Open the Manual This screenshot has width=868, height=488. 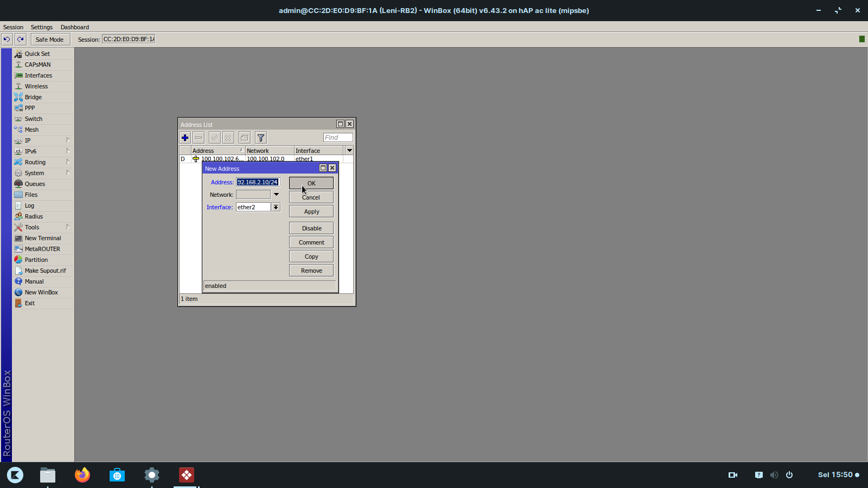43,281
